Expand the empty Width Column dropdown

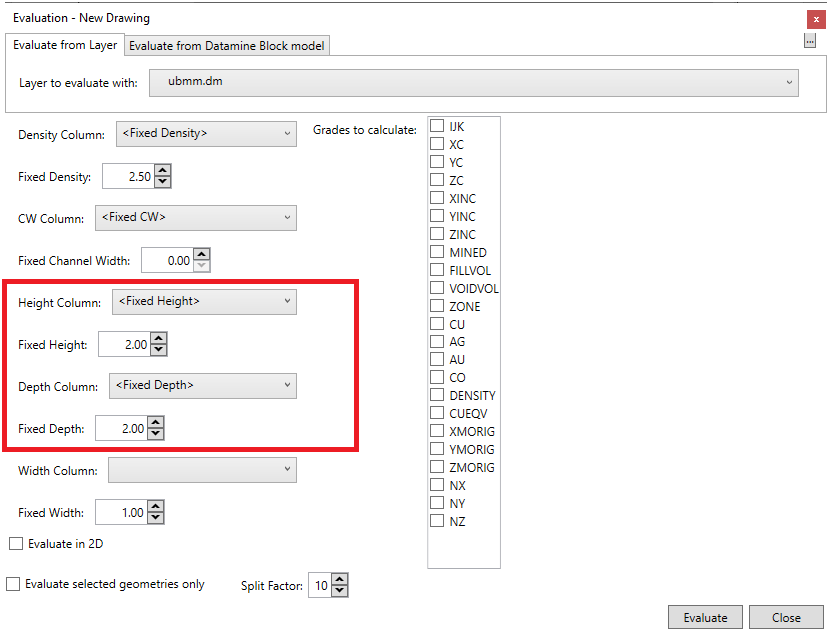[x=202, y=470]
